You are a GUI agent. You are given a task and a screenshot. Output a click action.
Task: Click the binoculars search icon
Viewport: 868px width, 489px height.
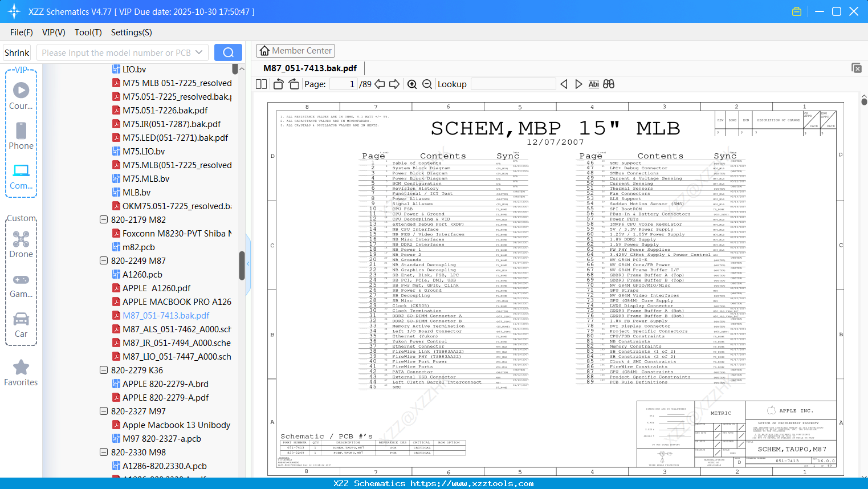(x=609, y=84)
